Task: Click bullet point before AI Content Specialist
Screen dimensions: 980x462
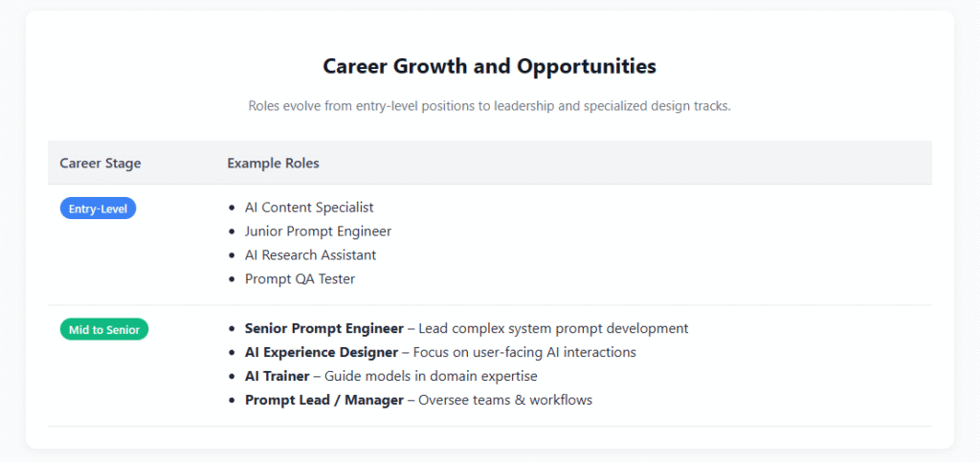Action: [233, 208]
